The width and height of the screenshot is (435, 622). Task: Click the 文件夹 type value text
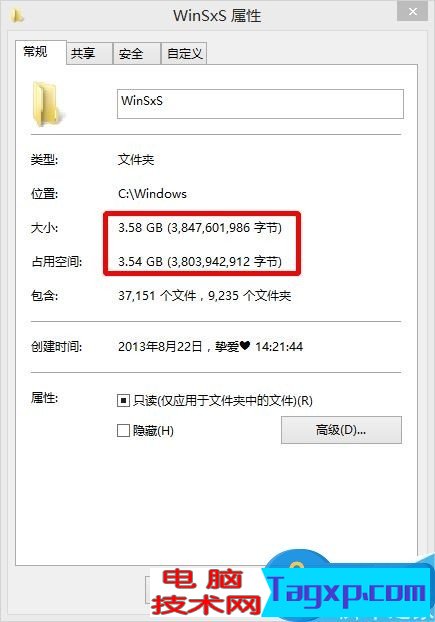136,160
